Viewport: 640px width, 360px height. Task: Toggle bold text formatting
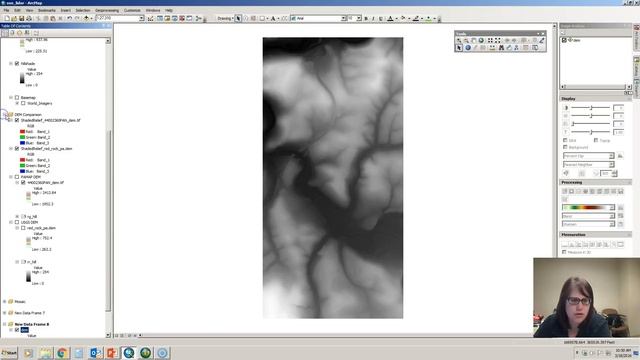pos(366,18)
